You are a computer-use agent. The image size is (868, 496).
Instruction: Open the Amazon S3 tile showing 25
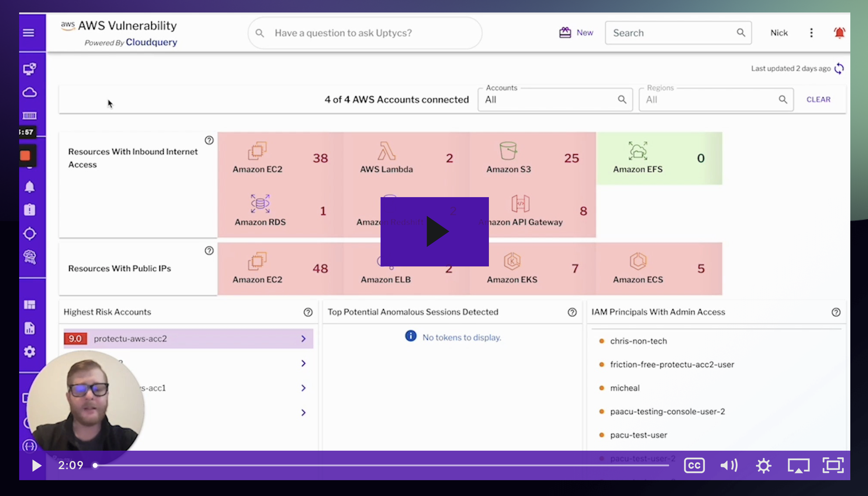532,158
